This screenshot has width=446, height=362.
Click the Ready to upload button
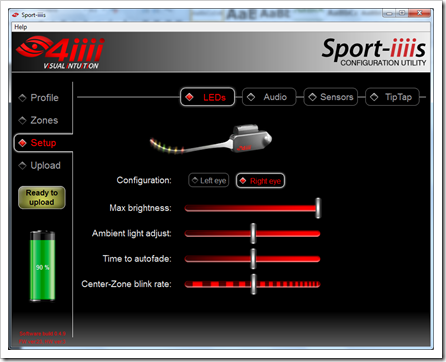pyautogui.click(x=42, y=198)
